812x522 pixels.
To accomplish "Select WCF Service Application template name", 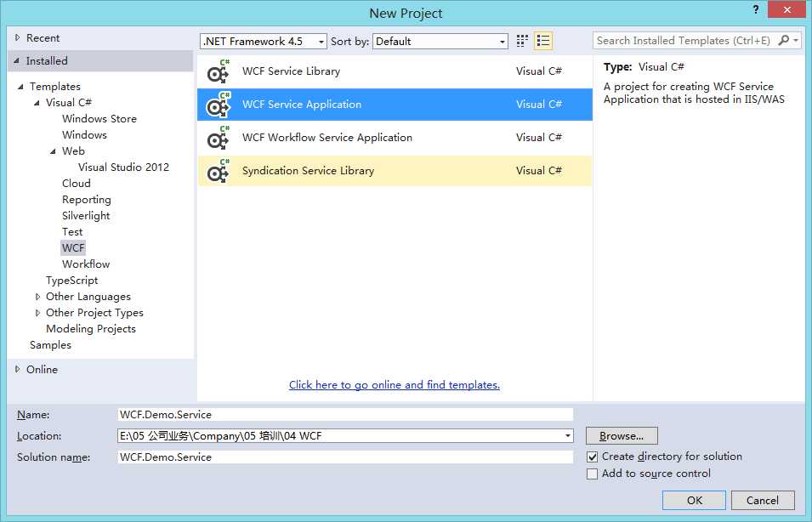I will pos(302,105).
